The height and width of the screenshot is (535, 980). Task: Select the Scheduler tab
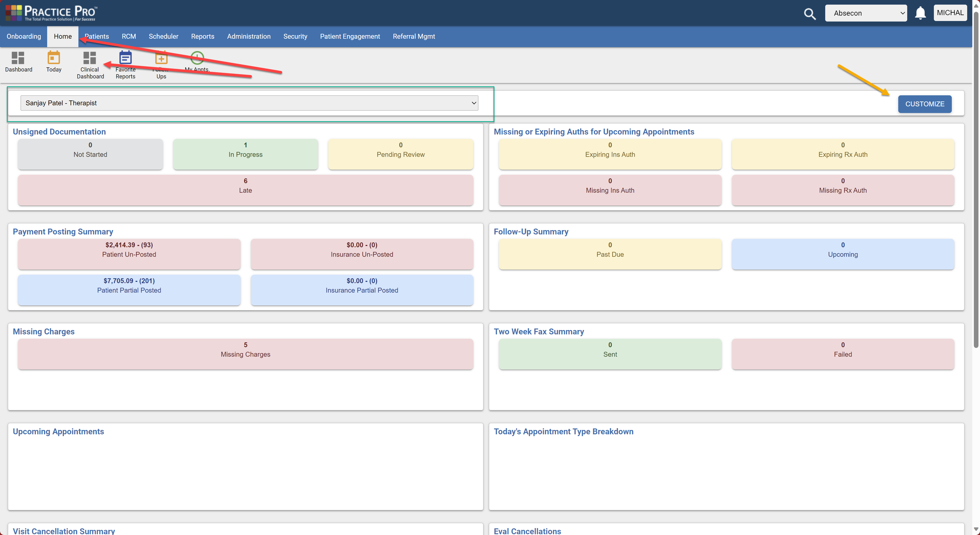click(163, 36)
